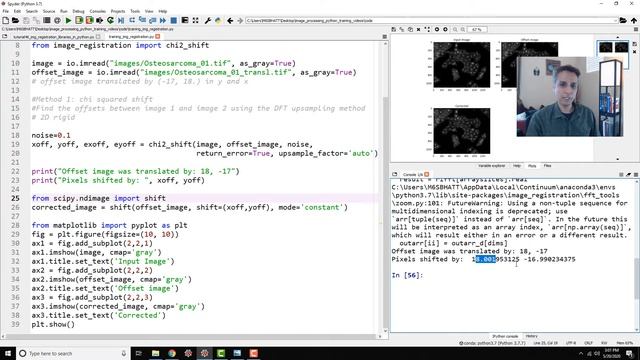Continue execution in debugger icon

pyautogui.click(x=163, y=20)
